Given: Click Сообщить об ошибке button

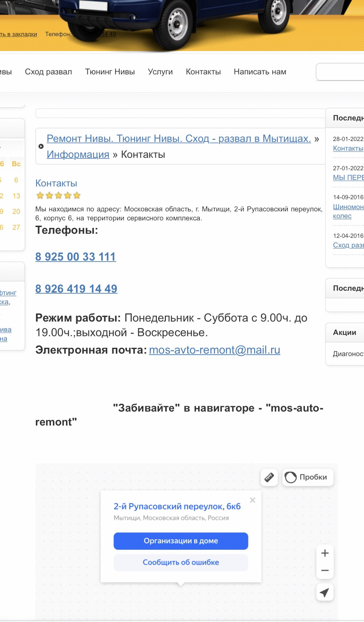Looking at the screenshot, I should [181, 562].
